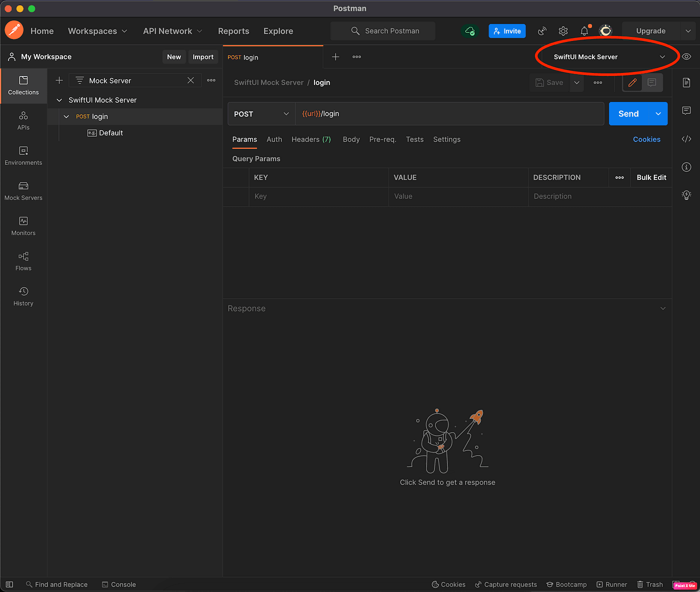Click the Search Postman box
The height and width of the screenshot is (592, 700).
pyautogui.click(x=383, y=31)
